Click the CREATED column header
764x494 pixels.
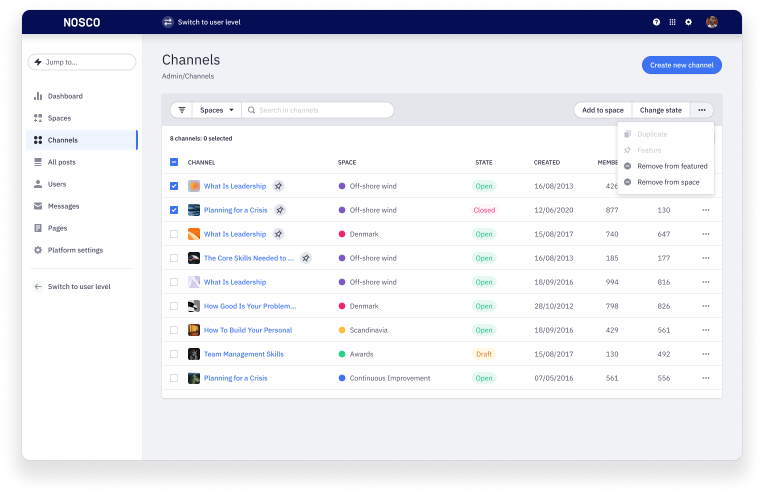click(547, 162)
